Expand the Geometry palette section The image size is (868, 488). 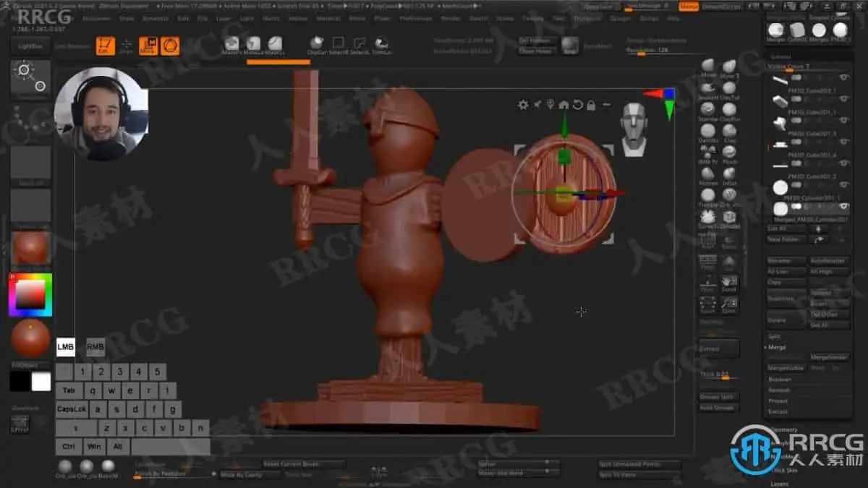point(783,429)
